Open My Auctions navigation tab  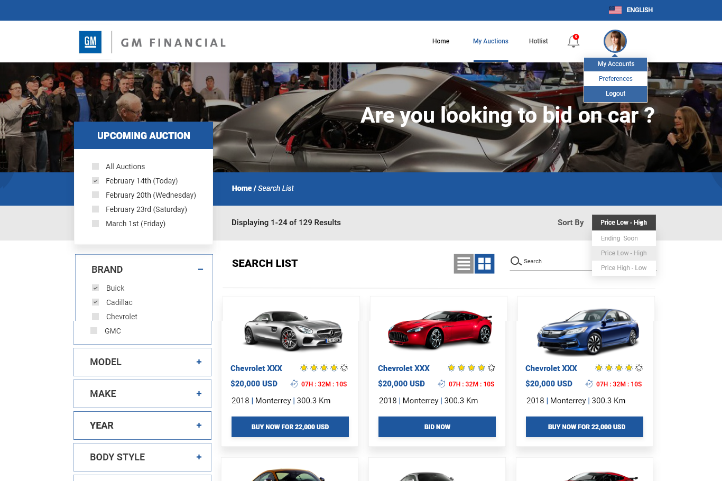(x=490, y=41)
